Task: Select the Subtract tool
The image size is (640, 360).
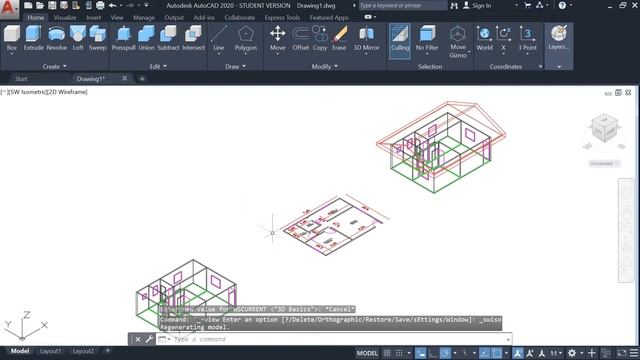Action: click(168, 39)
